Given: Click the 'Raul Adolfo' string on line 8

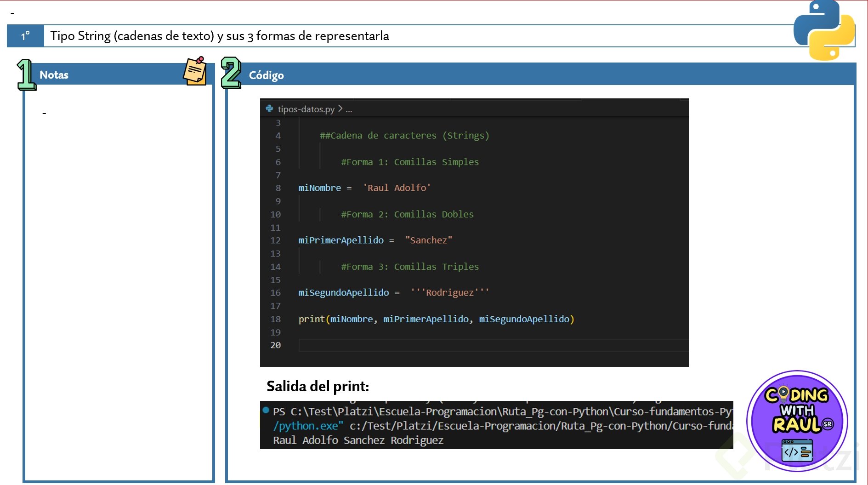Looking at the screenshot, I should (x=397, y=188).
